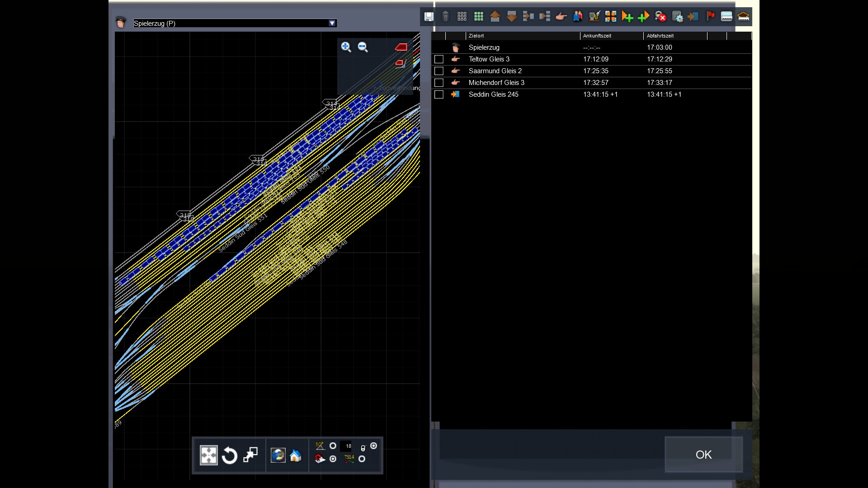Toggle the snap magnet radio button
The height and width of the screenshot is (488, 868).
pos(333,459)
